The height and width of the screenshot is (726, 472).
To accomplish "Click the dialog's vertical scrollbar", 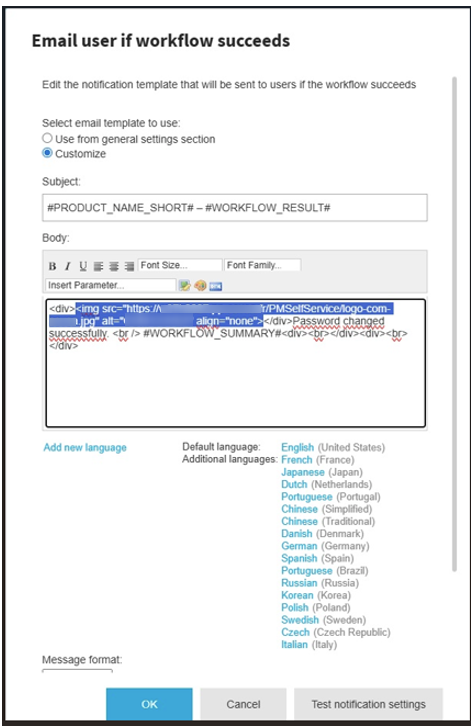I will [x=454, y=324].
